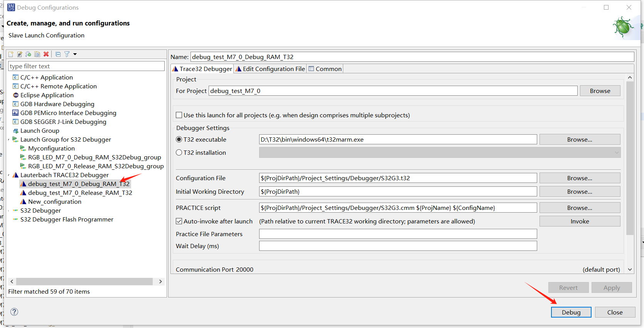Select T32 executable radio button
The width and height of the screenshot is (644, 328).
coord(179,139)
